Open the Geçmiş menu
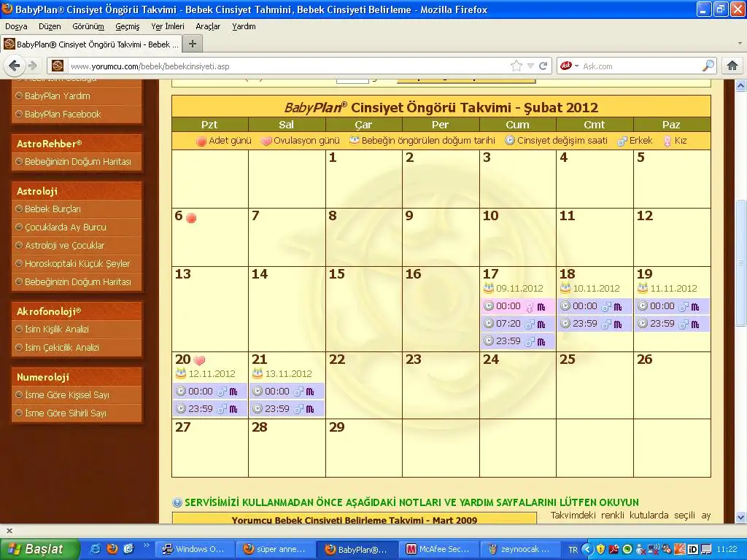The width and height of the screenshot is (747, 560). pos(128,26)
